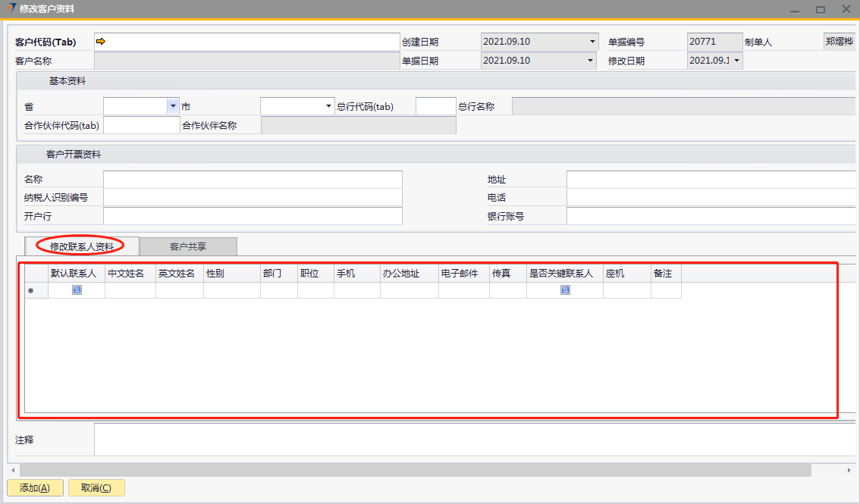Image resolution: width=860 pixels, height=504 pixels.
Task: Open the 市 city dropdown
Action: pos(328,106)
